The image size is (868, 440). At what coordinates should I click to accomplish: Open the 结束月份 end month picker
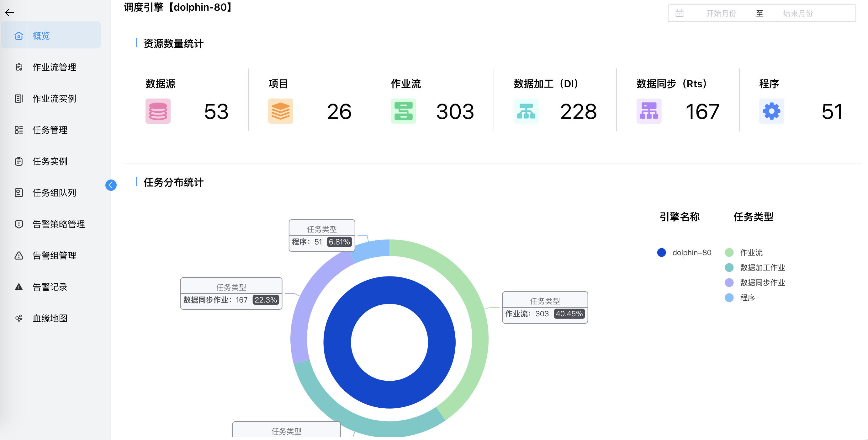click(x=797, y=13)
